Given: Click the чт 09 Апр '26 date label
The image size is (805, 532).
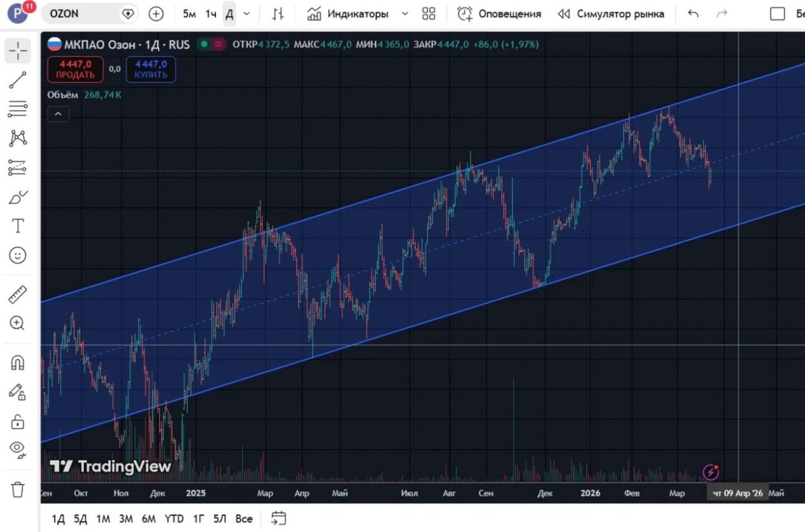Looking at the screenshot, I should [x=738, y=493].
